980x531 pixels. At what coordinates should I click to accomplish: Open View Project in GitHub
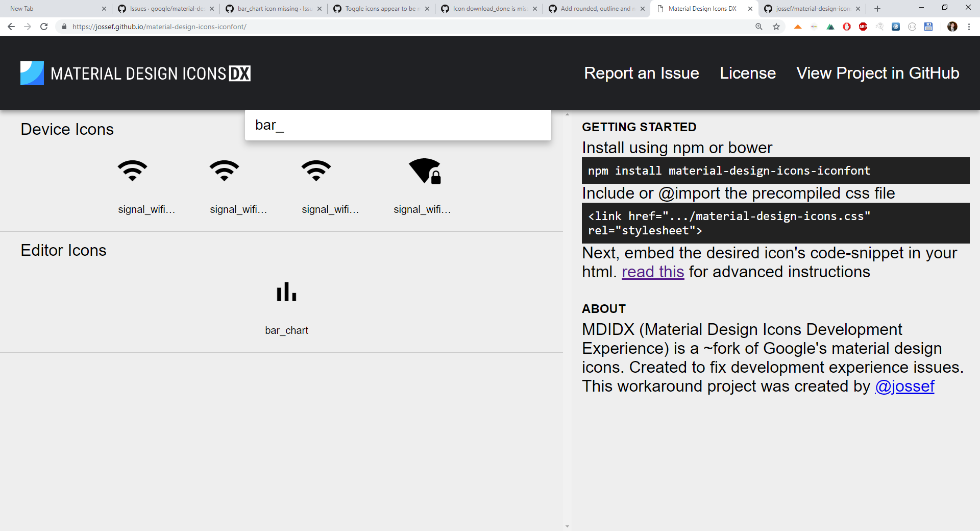click(x=878, y=73)
